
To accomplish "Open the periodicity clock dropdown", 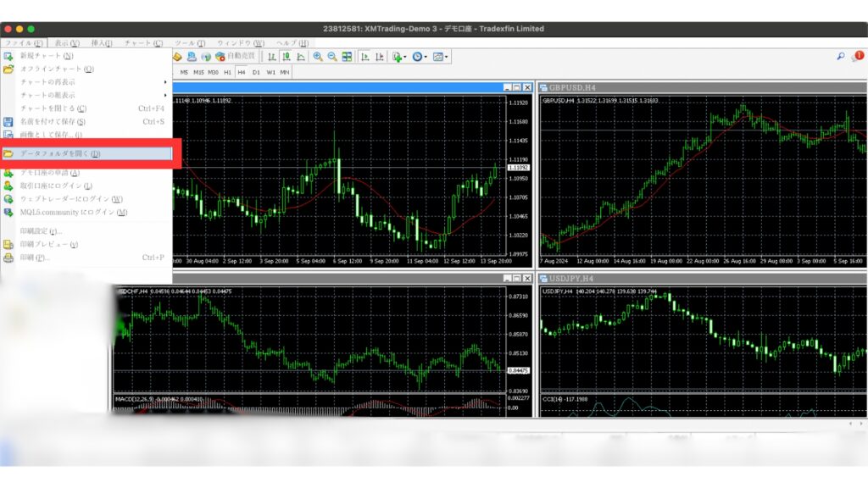I will pos(420,57).
